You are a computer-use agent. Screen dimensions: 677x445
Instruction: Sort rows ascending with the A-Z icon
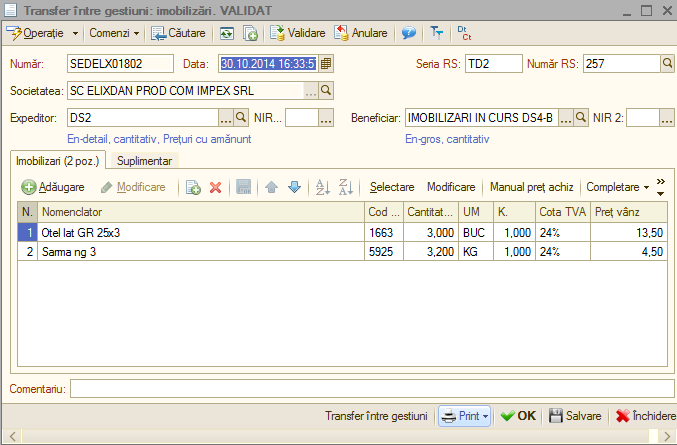click(323, 187)
